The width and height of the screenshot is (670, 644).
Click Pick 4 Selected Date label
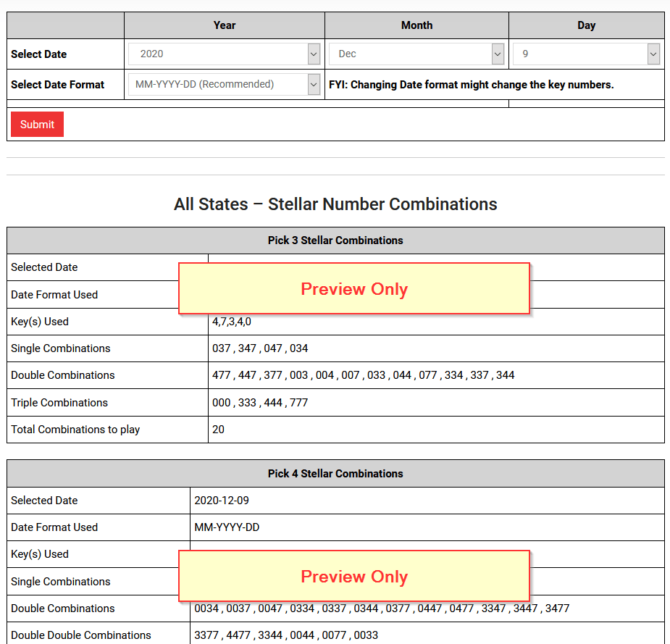pos(44,501)
